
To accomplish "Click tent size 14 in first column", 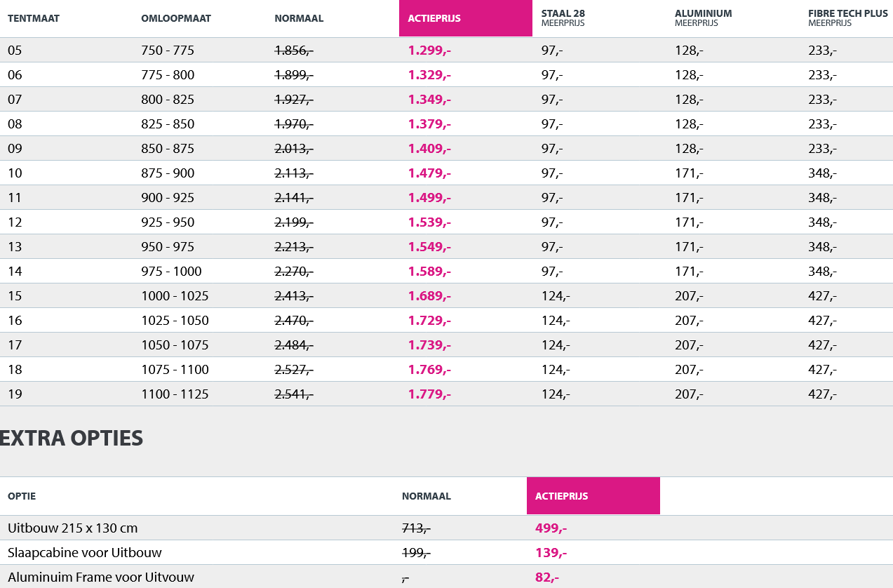I will point(15,272).
